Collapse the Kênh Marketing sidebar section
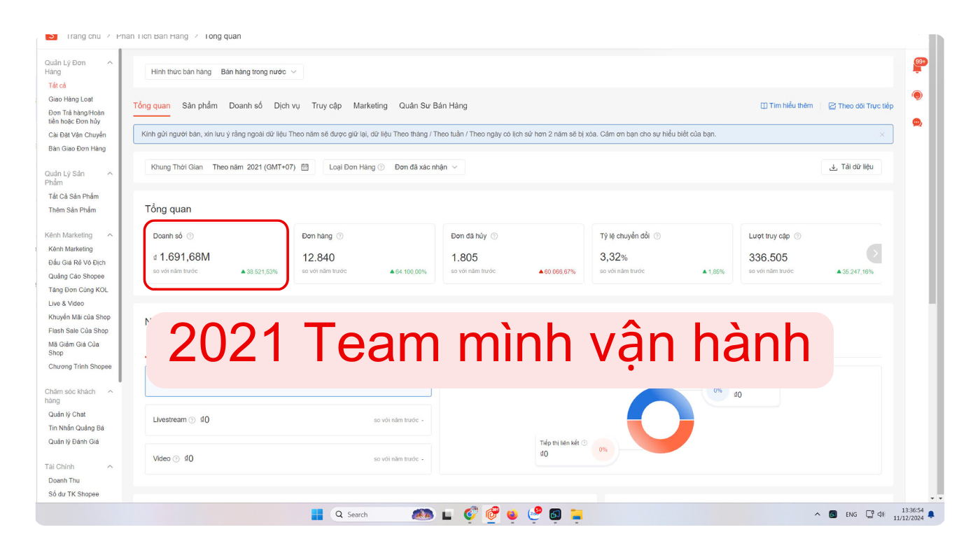The image size is (980, 560). tap(110, 235)
